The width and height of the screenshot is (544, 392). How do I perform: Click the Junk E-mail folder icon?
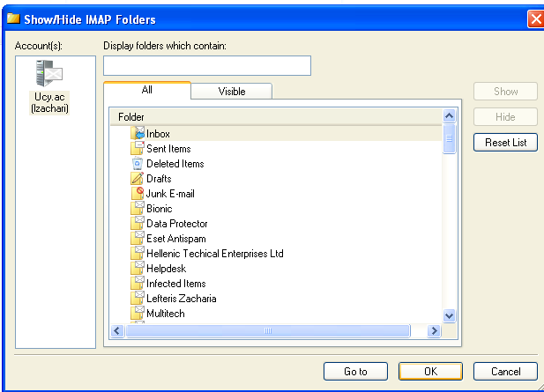tap(138, 193)
